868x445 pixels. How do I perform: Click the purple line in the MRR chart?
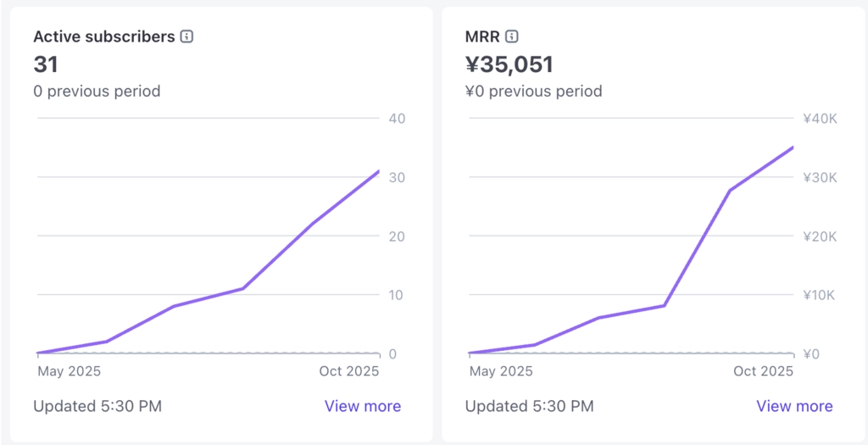click(697, 247)
